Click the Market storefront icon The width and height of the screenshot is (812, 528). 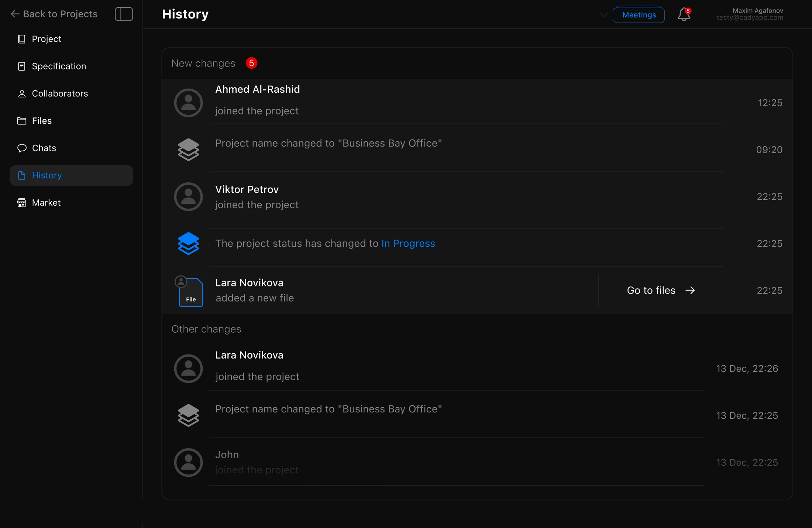(22, 203)
